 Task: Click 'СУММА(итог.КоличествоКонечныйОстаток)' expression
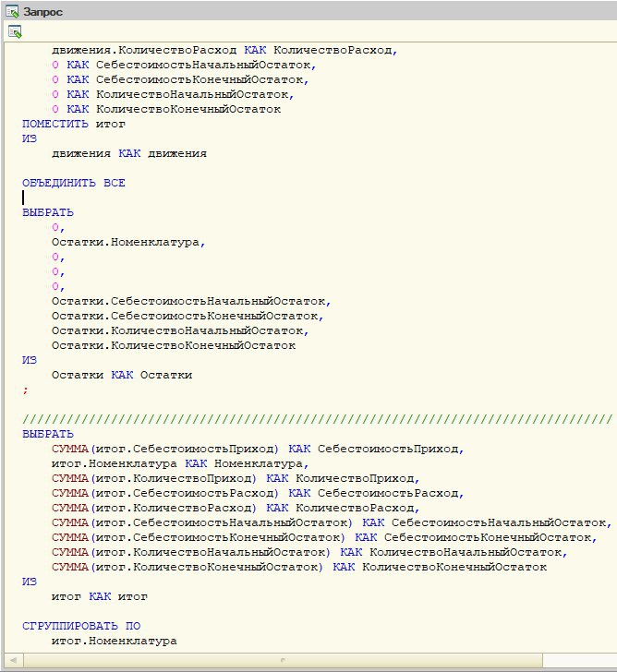pos(188,567)
